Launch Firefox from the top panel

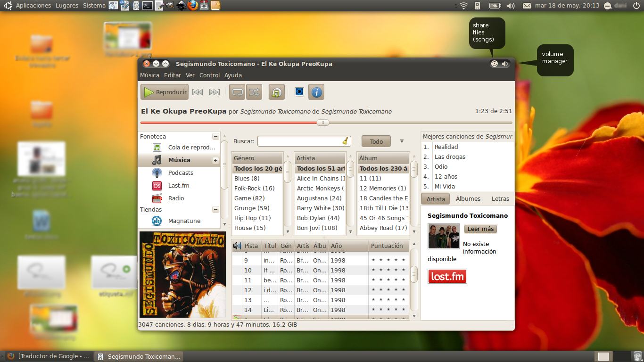point(192,6)
